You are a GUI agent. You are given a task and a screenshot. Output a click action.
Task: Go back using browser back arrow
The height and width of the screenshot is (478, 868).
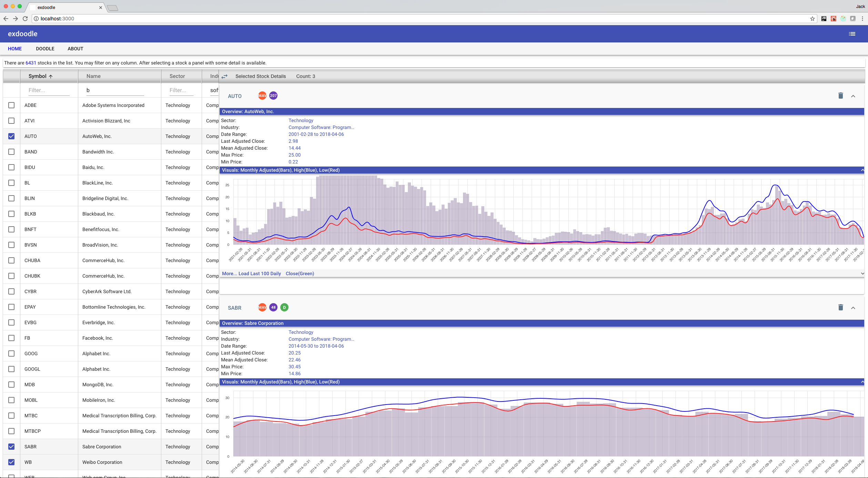point(6,19)
